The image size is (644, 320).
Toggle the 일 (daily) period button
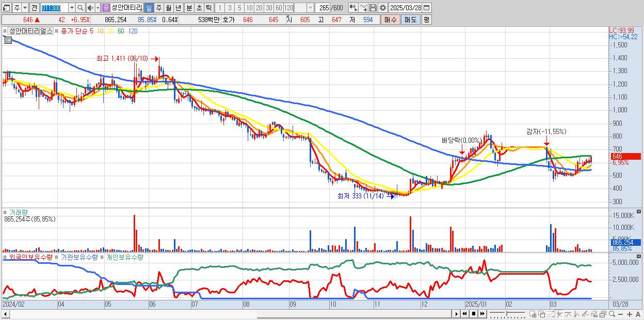click(x=149, y=8)
